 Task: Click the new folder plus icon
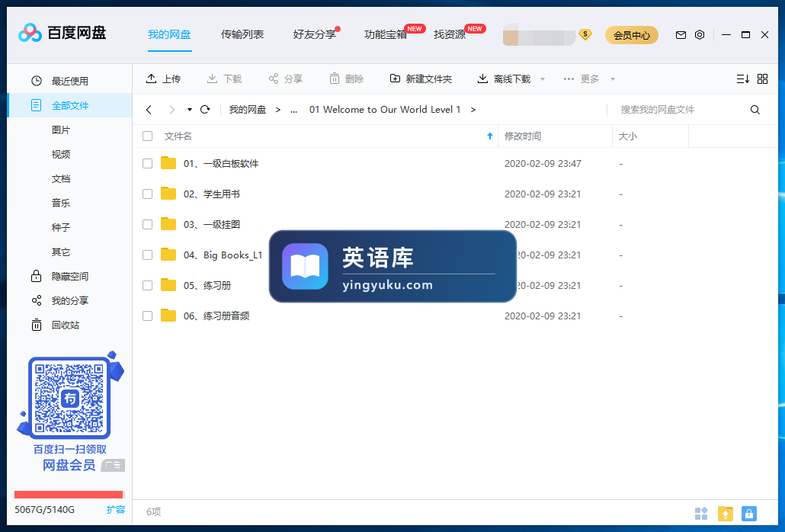395,79
